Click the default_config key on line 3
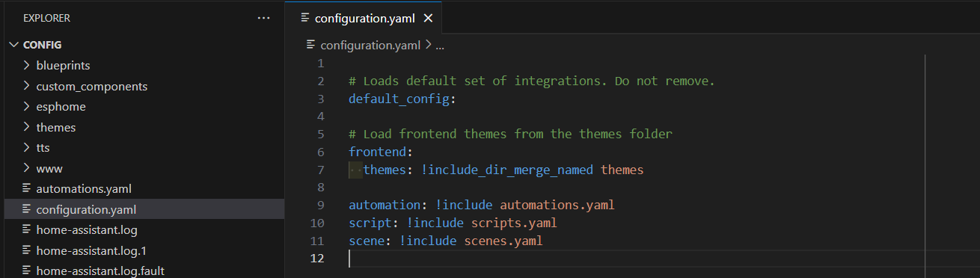980x278 pixels. (399, 99)
